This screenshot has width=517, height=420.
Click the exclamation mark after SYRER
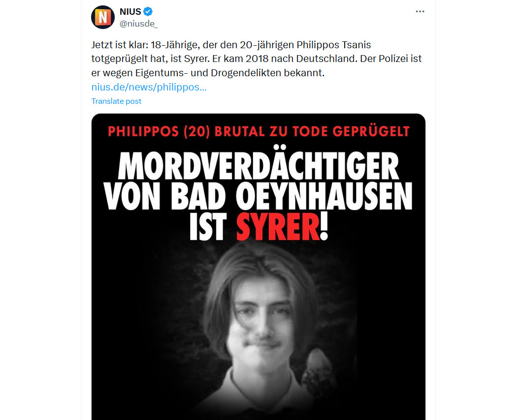pos(324,227)
